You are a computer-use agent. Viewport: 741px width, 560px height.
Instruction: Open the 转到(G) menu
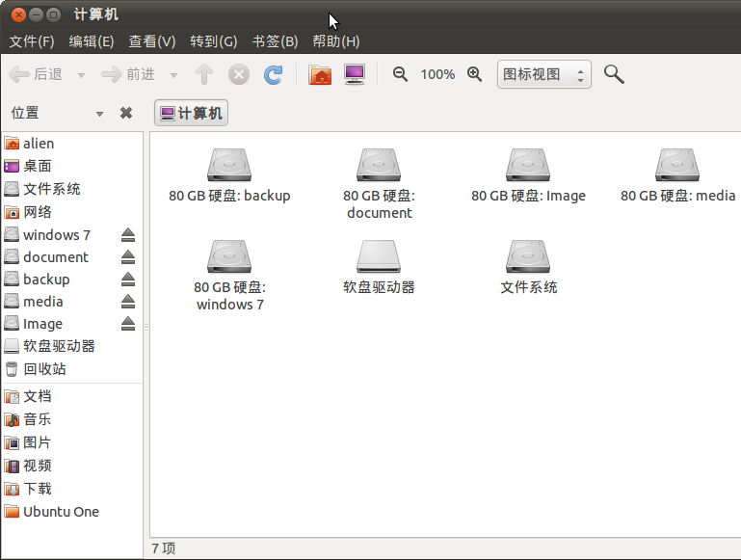[x=214, y=41]
